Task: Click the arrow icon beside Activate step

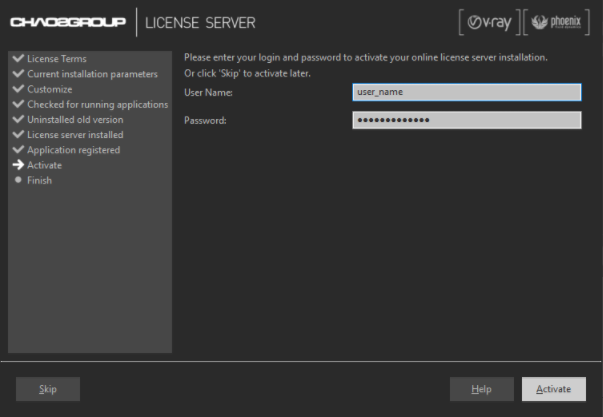Action: click(18, 165)
